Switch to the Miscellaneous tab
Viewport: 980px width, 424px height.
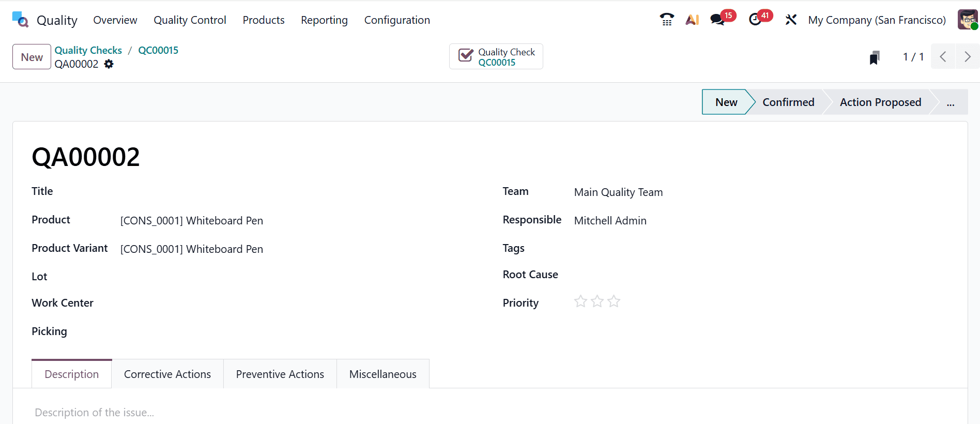[x=383, y=374]
